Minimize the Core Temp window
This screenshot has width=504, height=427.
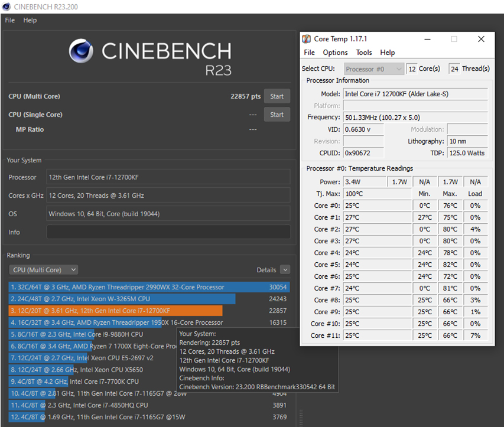tap(428, 39)
